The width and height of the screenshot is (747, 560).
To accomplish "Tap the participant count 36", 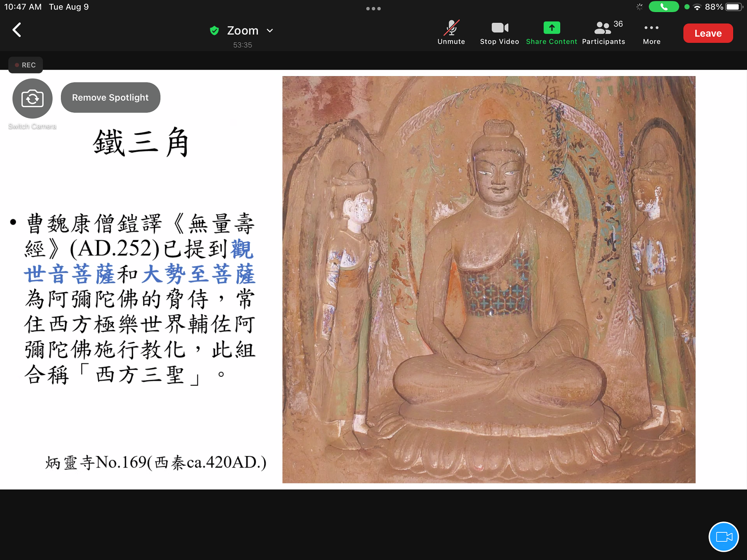I will (618, 24).
